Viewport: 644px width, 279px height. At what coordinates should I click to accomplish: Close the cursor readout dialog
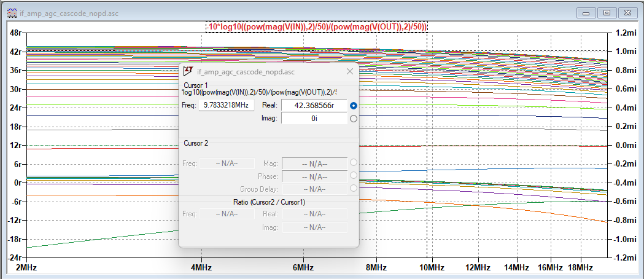click(x=350, y=71)
